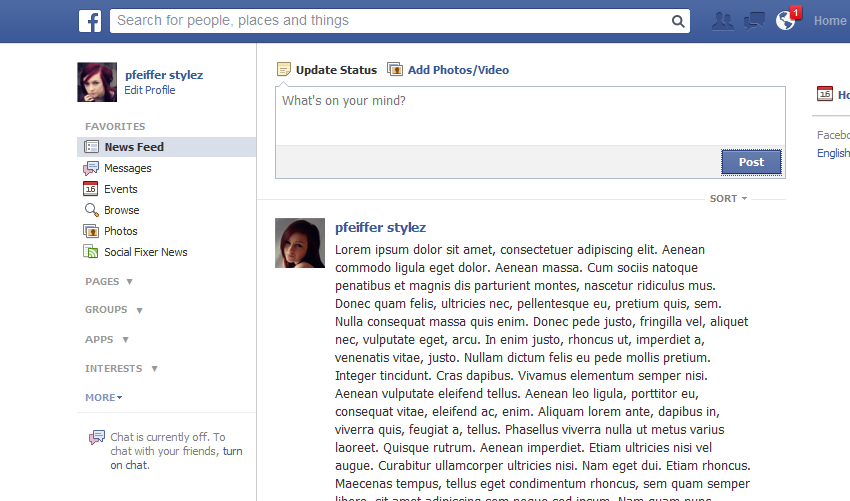Click the Post button

click(x=751, y=162)
